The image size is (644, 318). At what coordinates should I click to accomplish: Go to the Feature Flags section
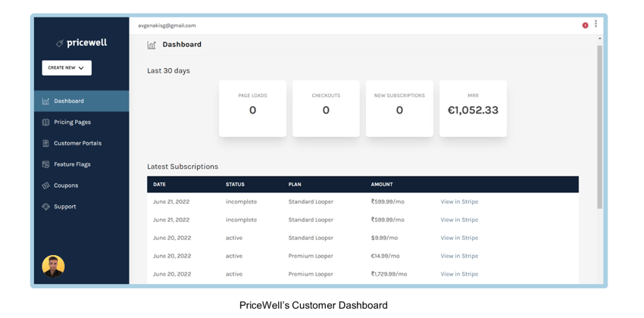click(x=72, y=164)
